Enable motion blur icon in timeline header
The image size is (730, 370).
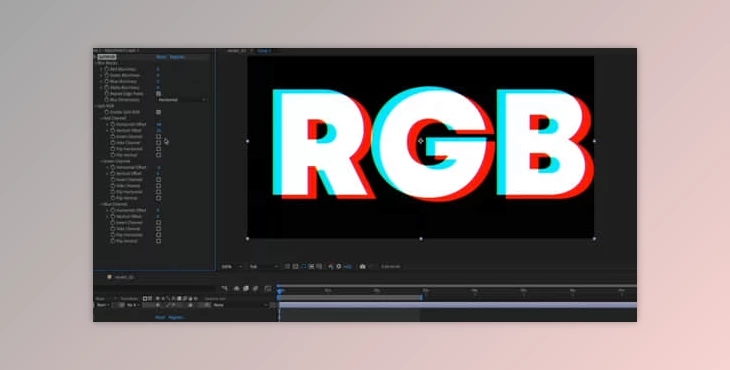tap(255, 289)
